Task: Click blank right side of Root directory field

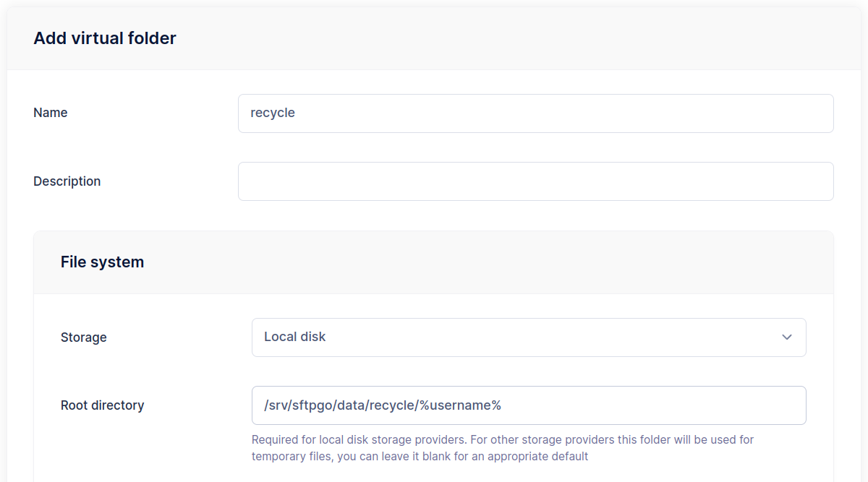Action: 687,405
